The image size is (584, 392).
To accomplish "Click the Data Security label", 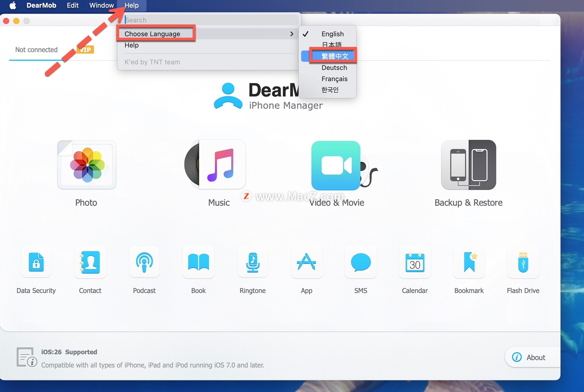I will point(36,290).
